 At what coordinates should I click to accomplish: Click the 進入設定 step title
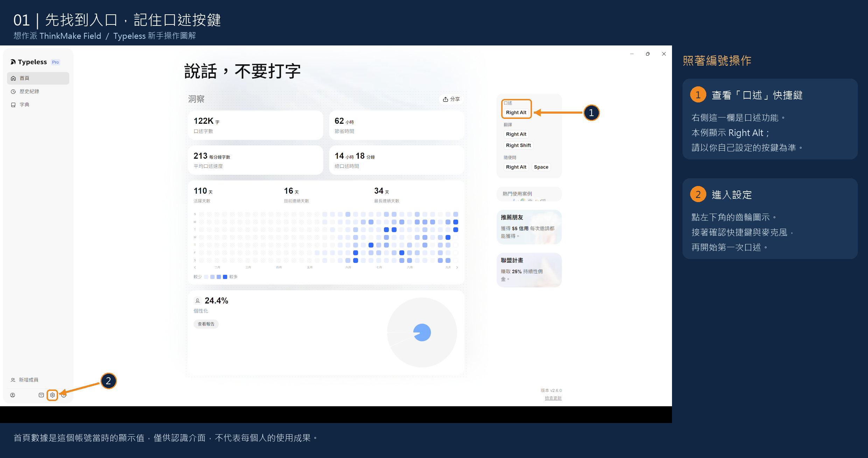coord(732,195)
